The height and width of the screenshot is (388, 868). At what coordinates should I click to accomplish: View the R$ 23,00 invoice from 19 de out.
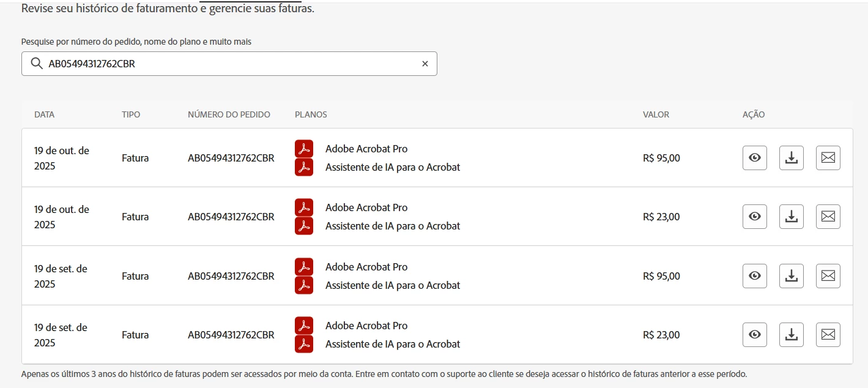coord(754,217)
